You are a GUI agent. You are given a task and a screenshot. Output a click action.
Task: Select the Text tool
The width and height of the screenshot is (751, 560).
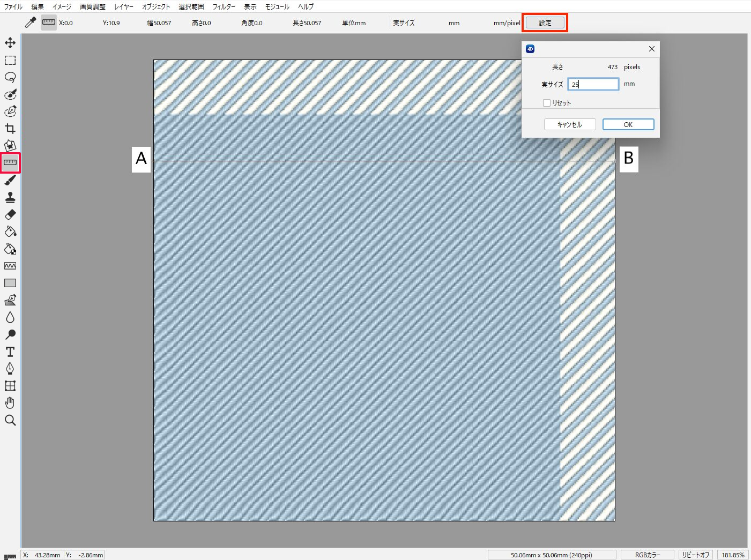point(10,352)
